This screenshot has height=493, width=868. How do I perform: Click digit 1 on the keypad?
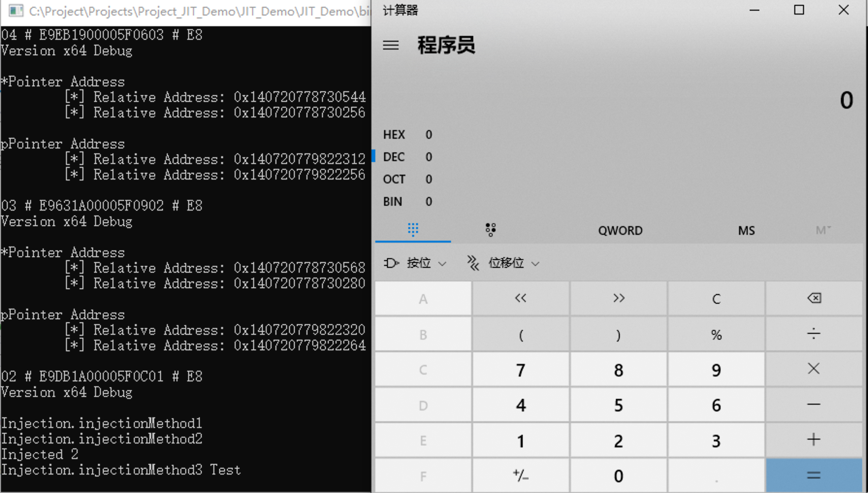pos(521,441)
